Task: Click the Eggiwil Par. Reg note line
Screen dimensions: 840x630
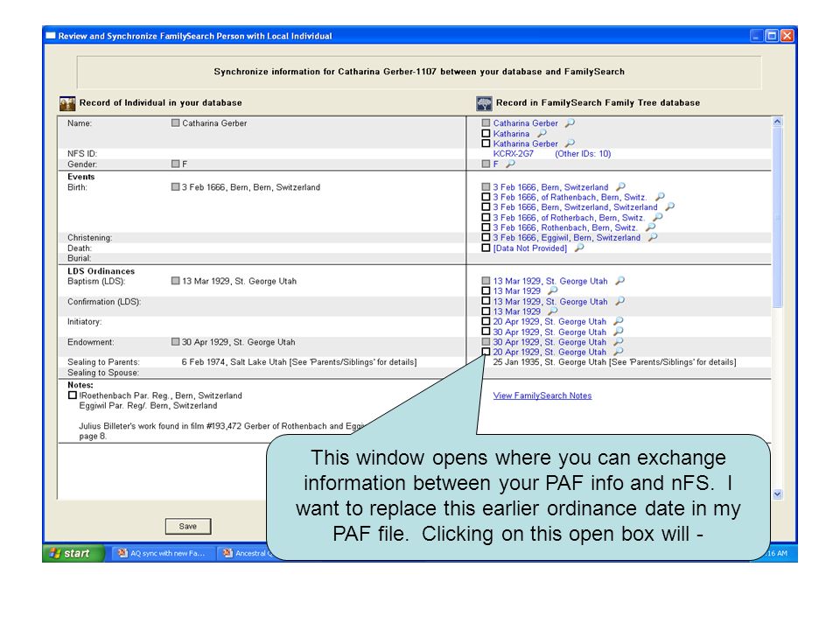Action: (x=148, y=405)
